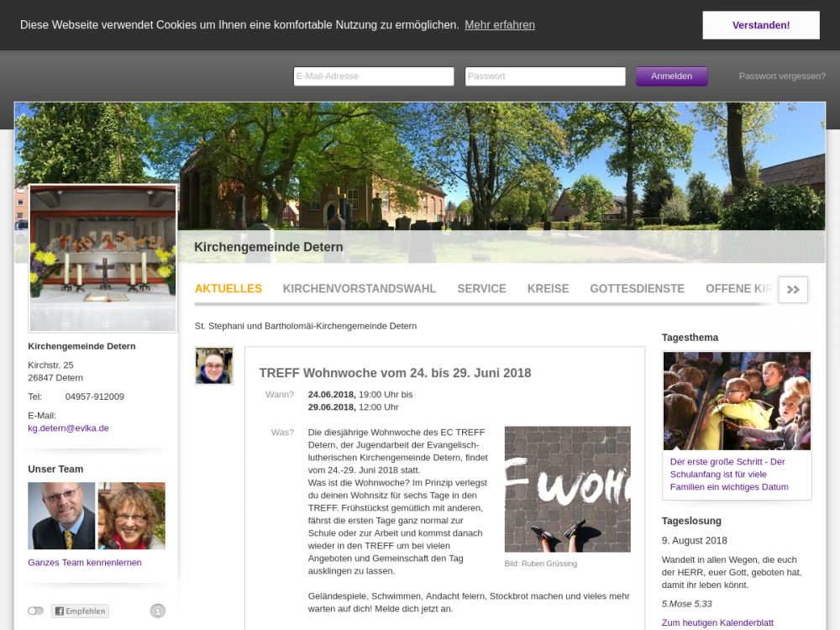This screenshot has height=630, width=840.
Task: Open the Aktuelles tab
Action: [x=228, y=288]
